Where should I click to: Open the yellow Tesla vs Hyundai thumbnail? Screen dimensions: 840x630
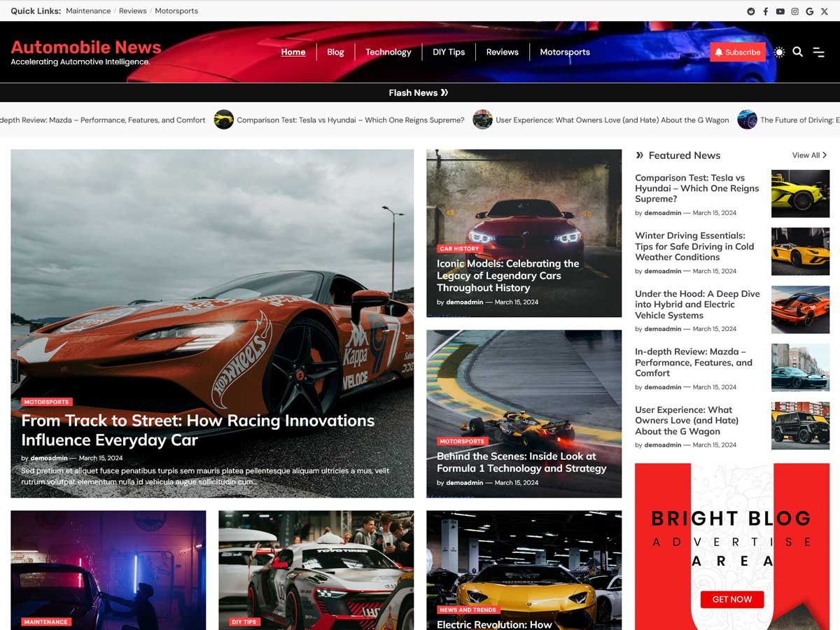[x=800, y=193]
